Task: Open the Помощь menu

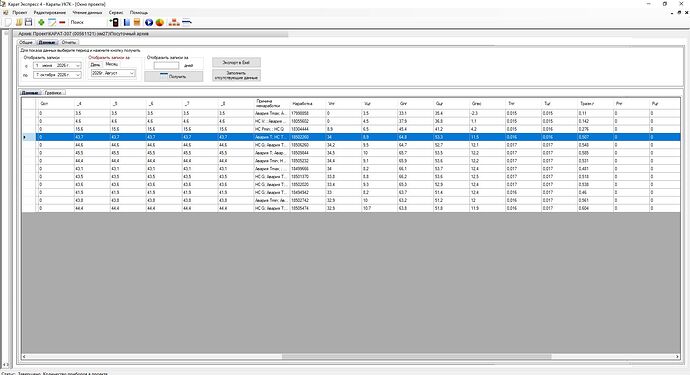Action: point(139,13)
